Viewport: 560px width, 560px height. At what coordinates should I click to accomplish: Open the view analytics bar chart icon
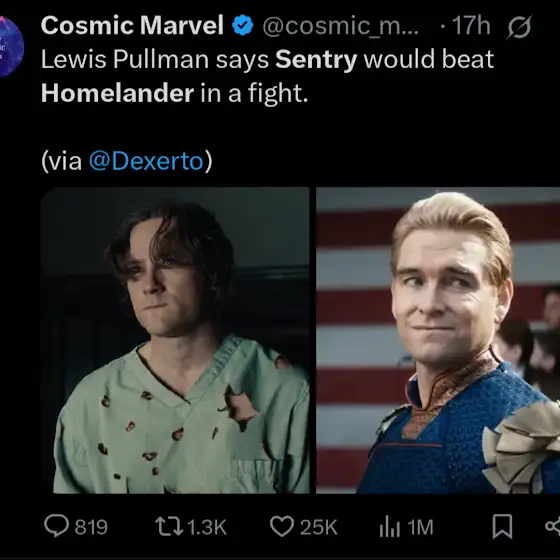(389, 527)
